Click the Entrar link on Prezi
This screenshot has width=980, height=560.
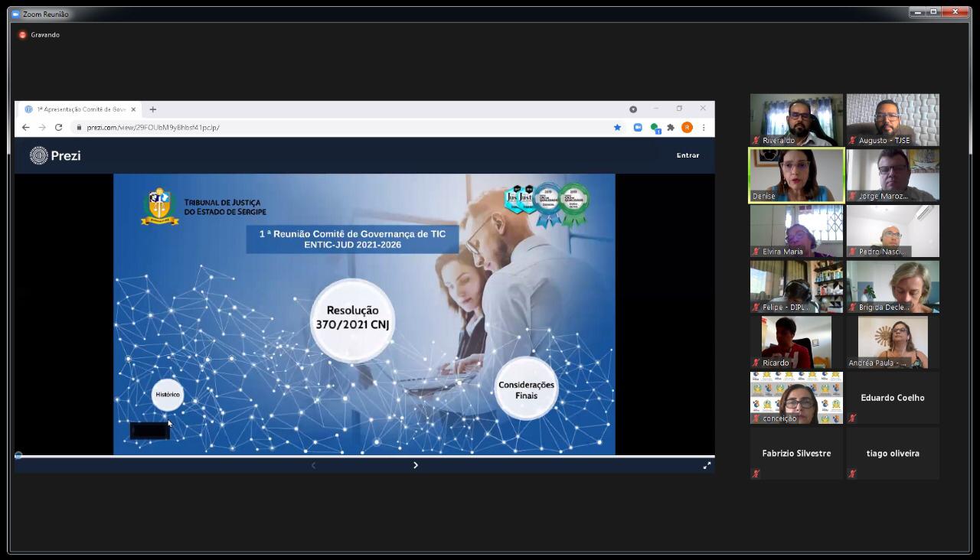click(x=688, y=155)
